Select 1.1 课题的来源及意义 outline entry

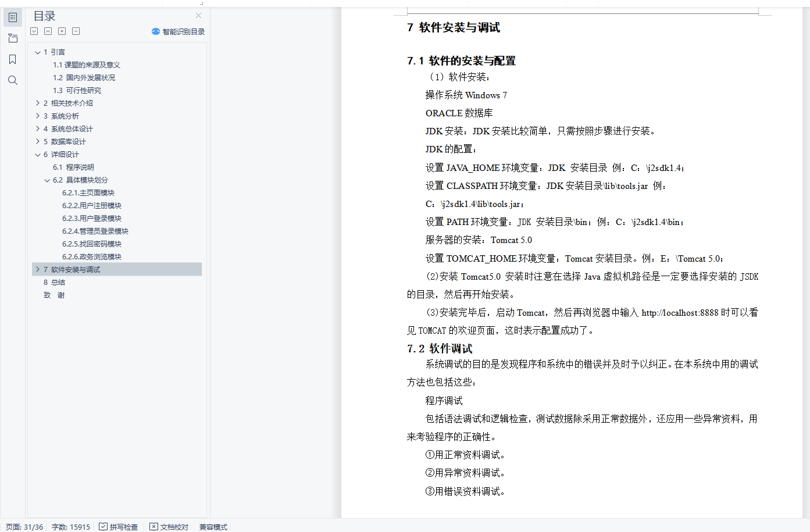[x=87, y=65]
